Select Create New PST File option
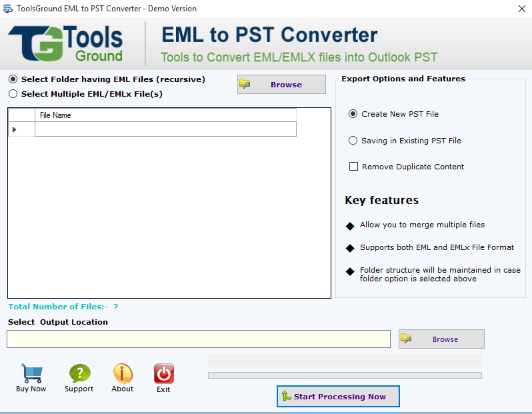 (353, 114)
